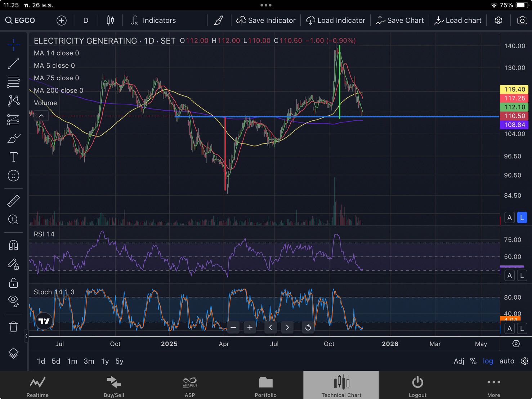The image size is (532, 399).
Task: Toggle lock all drawing tools
Action: click(x=14, y=283)
